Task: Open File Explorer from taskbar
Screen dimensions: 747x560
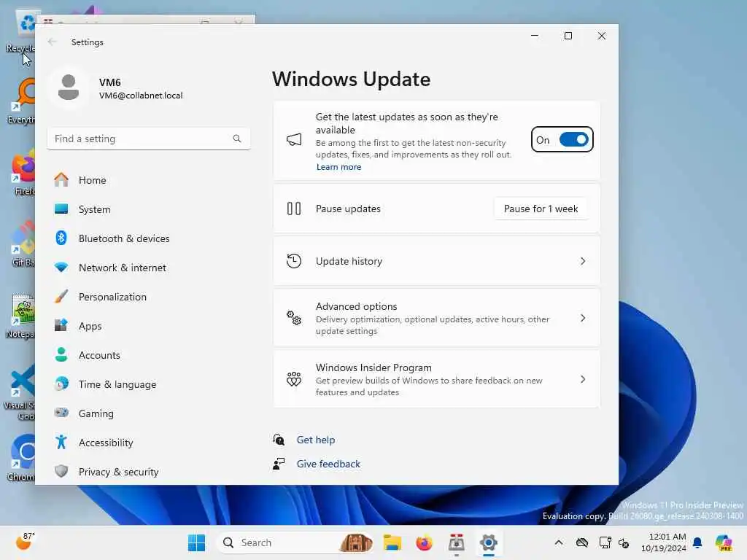Action: click(x=392, y=542)
